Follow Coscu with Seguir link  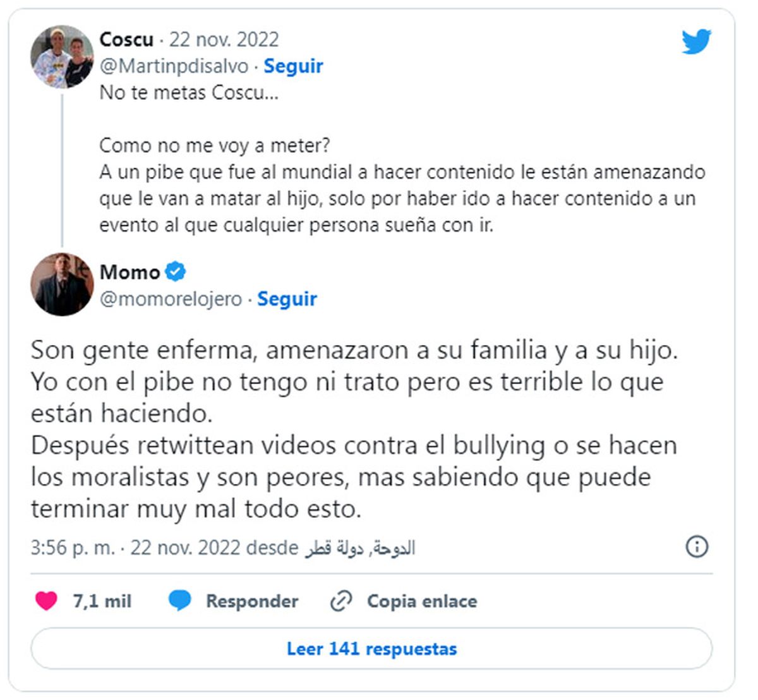click(x=293, y=66)
